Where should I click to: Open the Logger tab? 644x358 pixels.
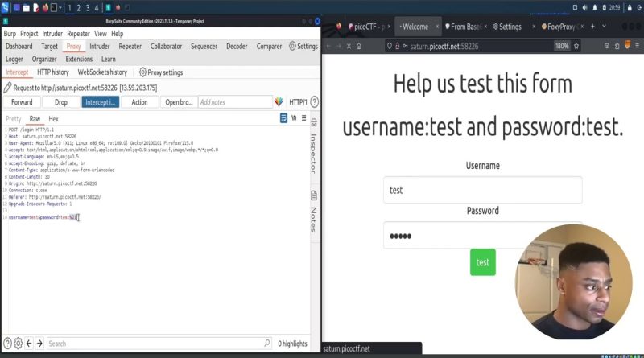click(x=14, y=59)
